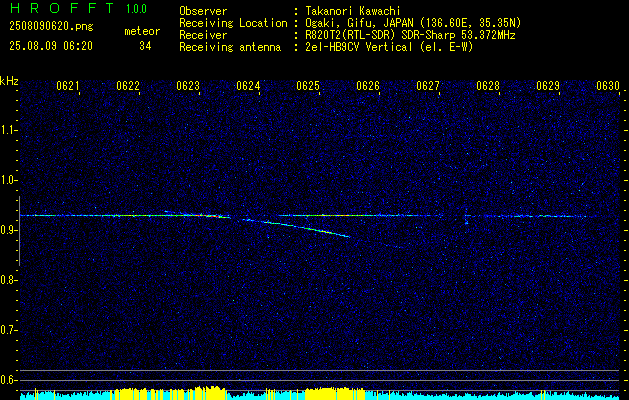The width and height of the screenshot is (629, 400).
Task: Click the 0627 time marker
Action: pyautogui.click(x=428, y=86)
